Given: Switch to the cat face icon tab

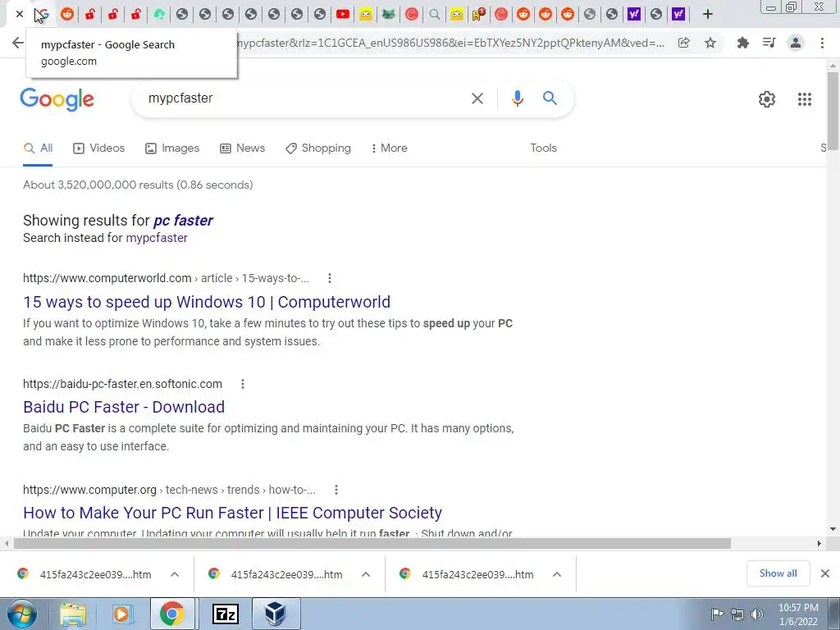Looking at the screenshot, I should click(x=388, y=15).
